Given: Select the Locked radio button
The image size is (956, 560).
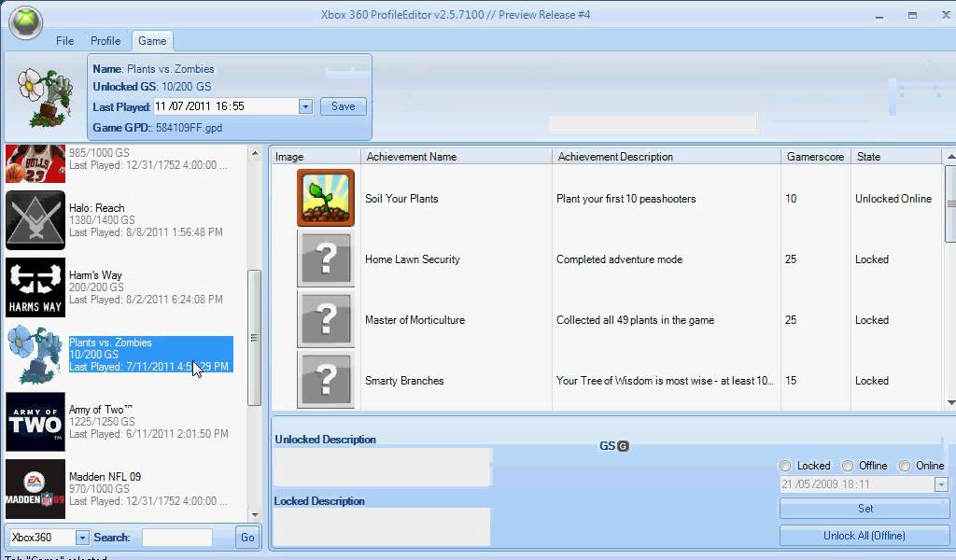Looking at the screenshot, I should (785, 466).
